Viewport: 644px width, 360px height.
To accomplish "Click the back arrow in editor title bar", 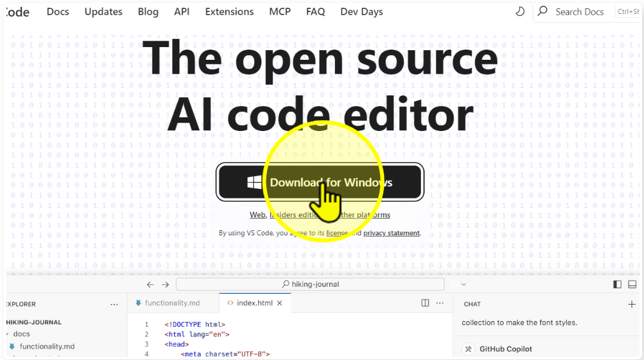I will [150, 285].
